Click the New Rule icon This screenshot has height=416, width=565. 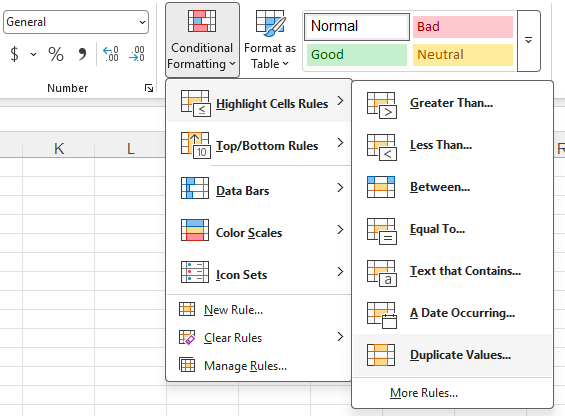(x=187, y=309)
